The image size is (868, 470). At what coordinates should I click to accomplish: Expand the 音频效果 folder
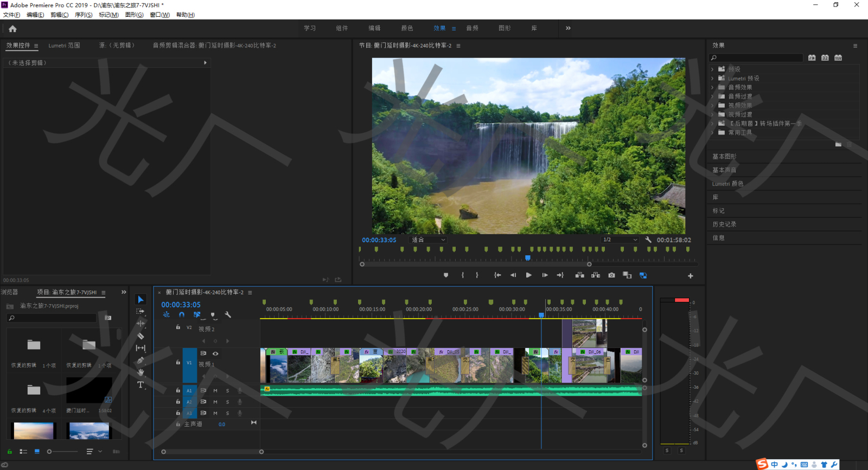(x=712, y=87)
